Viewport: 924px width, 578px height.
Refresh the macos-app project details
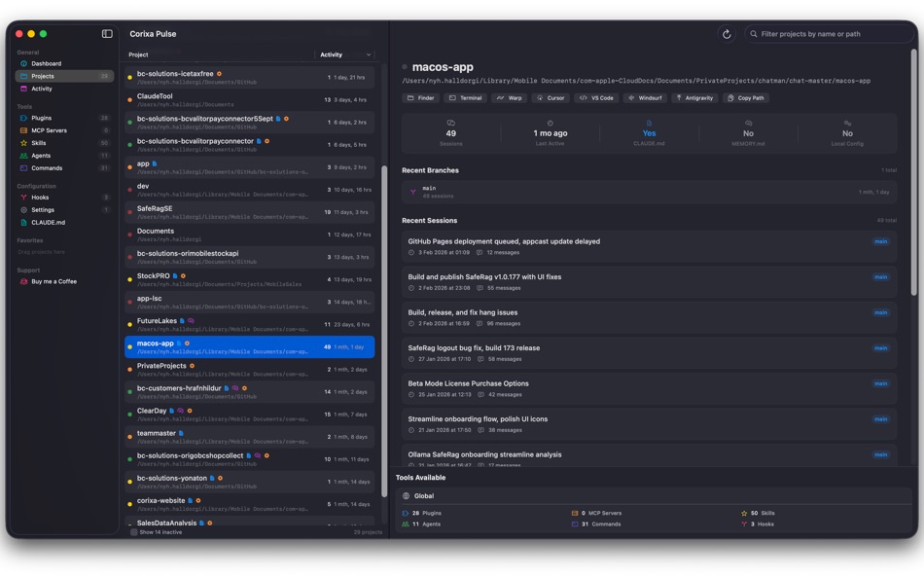click(x=727, y=32)
